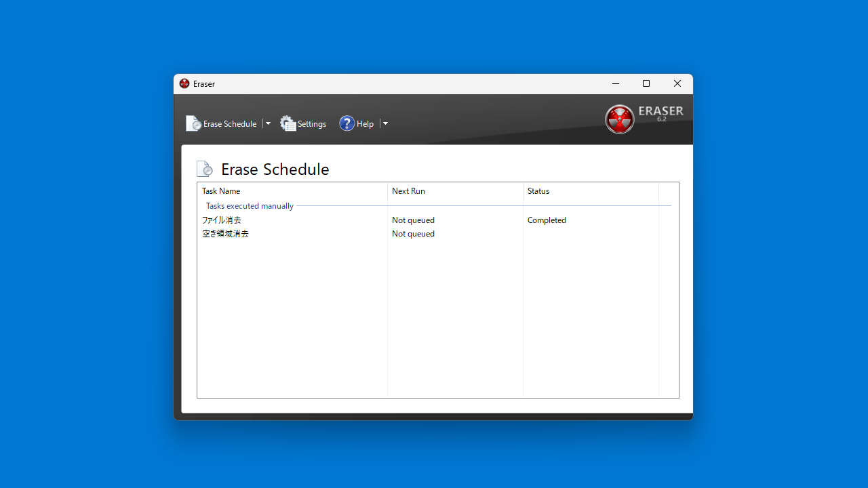Click 'Not queued' for ファイル消去 row
The image size is (868, 488).
pyautogui.click(x=413, y=220)
